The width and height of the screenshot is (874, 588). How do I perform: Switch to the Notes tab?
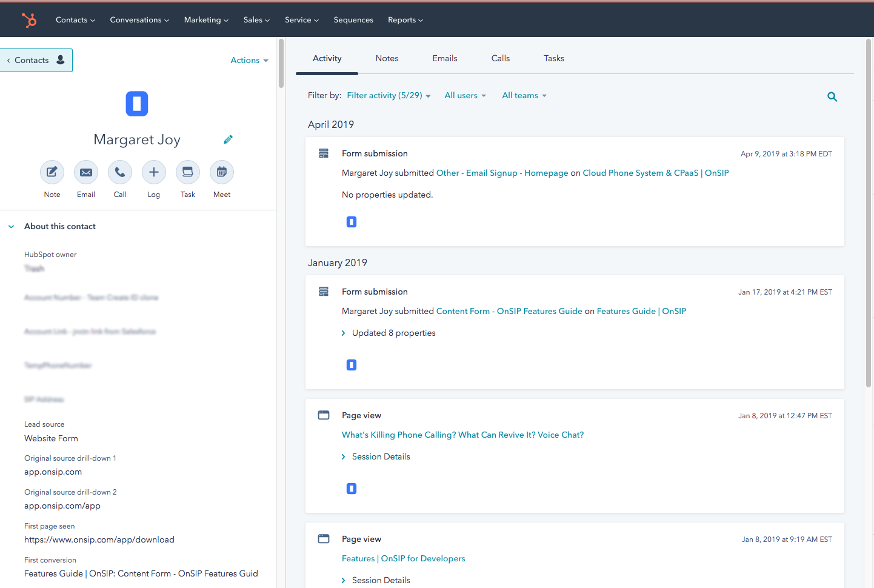click(x=387, y=59)
